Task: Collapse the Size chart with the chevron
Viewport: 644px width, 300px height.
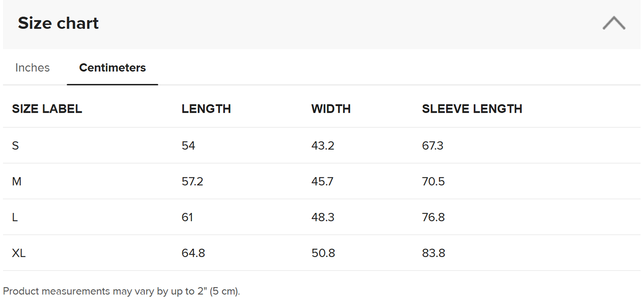Action: tap(614, 23)
